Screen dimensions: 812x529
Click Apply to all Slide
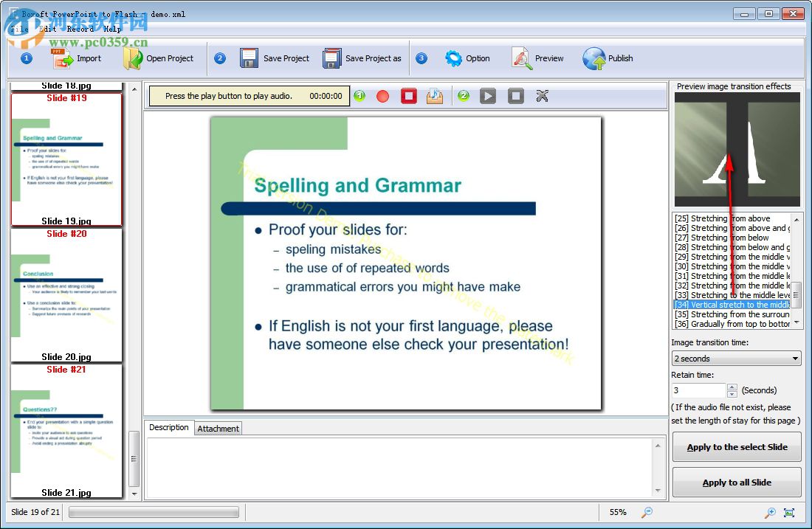click(x=736, y=482)
